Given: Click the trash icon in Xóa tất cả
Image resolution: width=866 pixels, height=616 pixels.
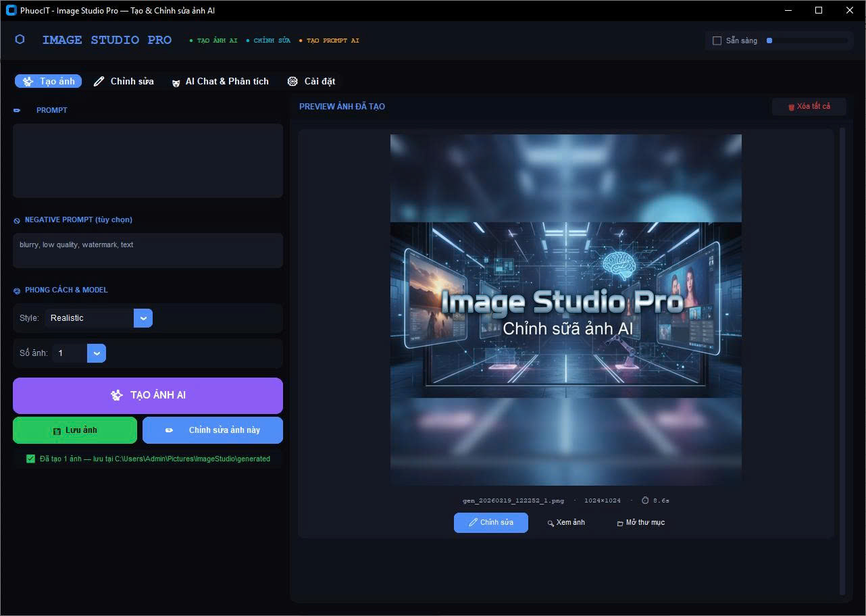Looking at the screenshot, I should (791, 107).
